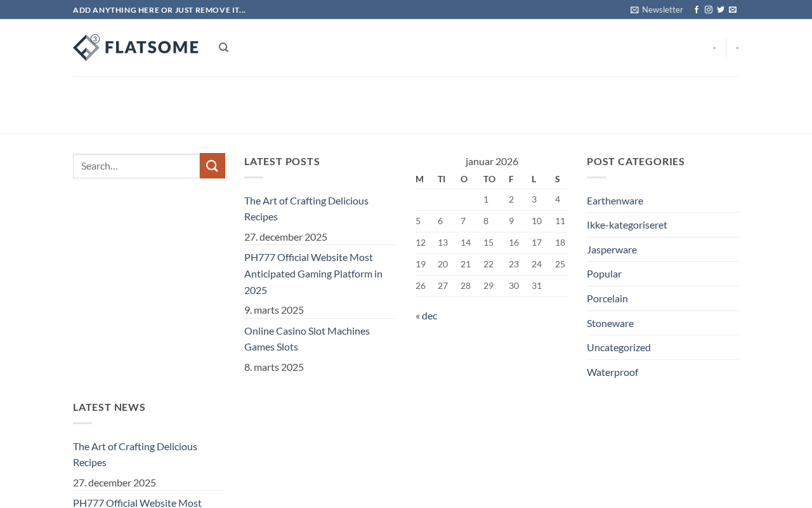Screen dimensions: 812x508
Task: Select day 10 in the calendar
Action: pos(537,221)
